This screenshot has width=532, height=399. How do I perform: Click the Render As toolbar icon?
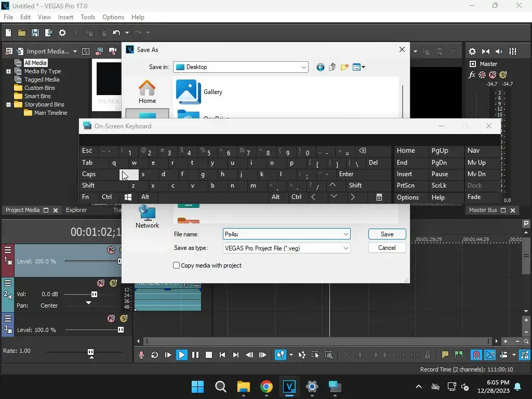click(48, 33)
